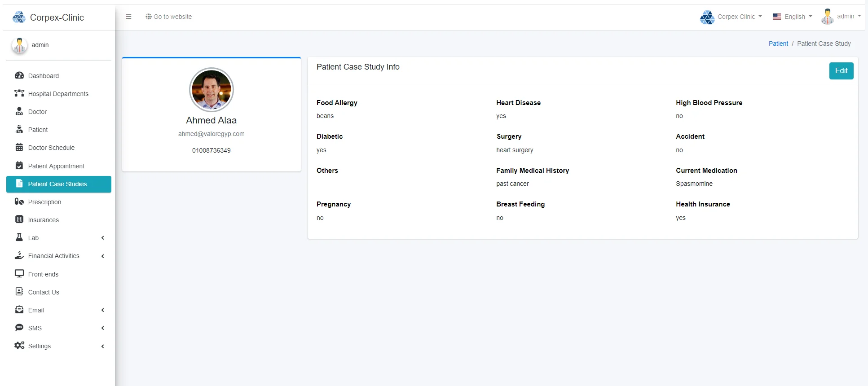Click the Front-ends monitor icon
This screenshot has width=868, height=386.
(19, 274)
